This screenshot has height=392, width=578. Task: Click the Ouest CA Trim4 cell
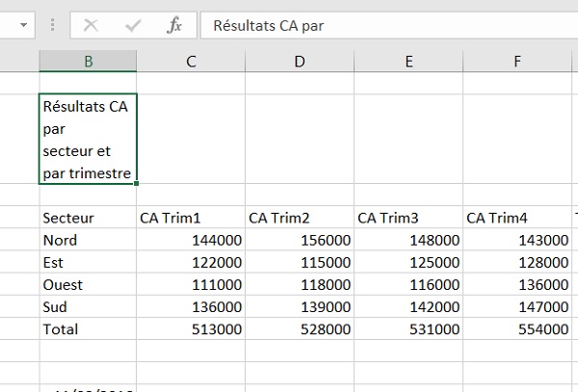pos(517,284)
